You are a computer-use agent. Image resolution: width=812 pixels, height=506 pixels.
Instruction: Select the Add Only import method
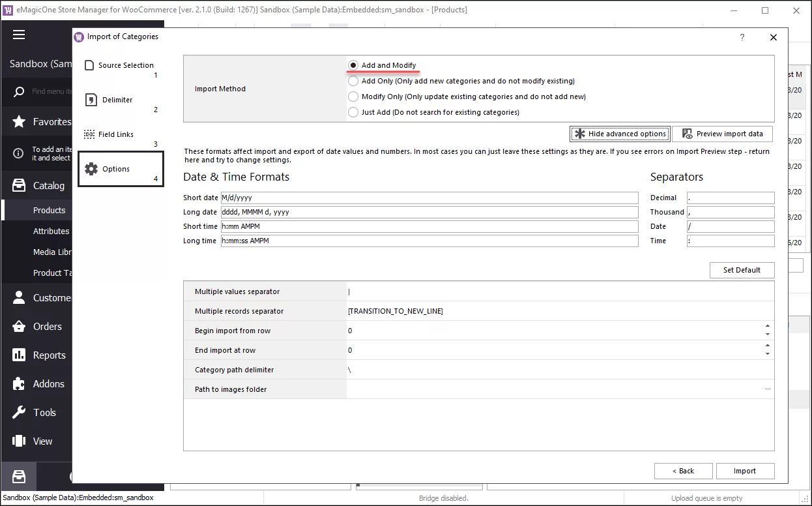tap(353, 80)
